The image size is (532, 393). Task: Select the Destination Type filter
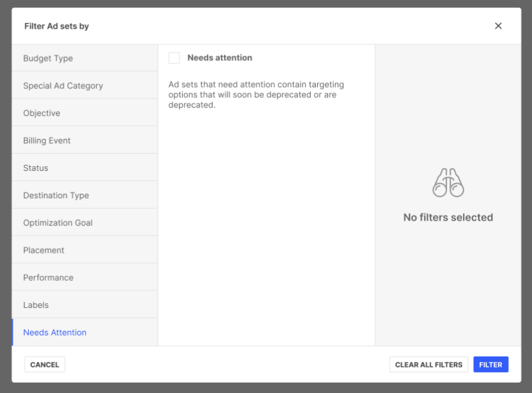[56, 196]
